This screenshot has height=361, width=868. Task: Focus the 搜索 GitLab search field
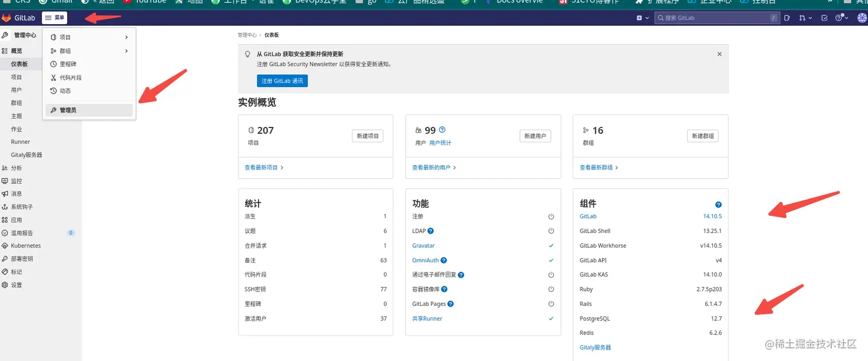[x=717, y=18]
